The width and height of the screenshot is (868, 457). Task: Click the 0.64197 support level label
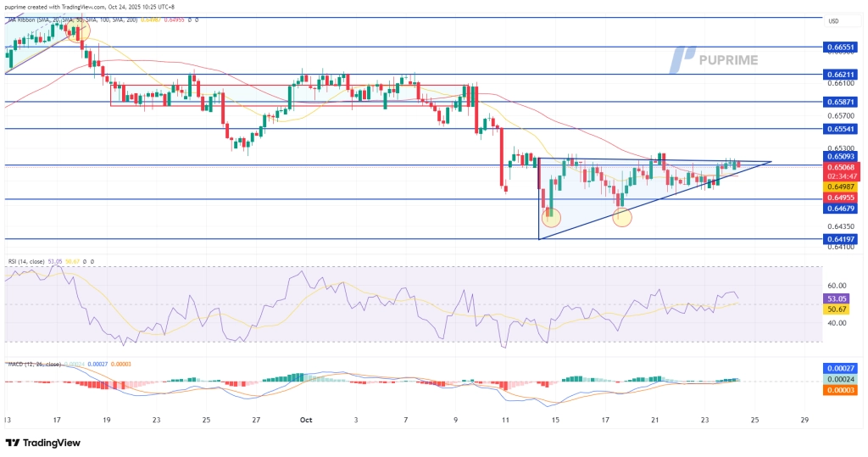coord(843,239)
